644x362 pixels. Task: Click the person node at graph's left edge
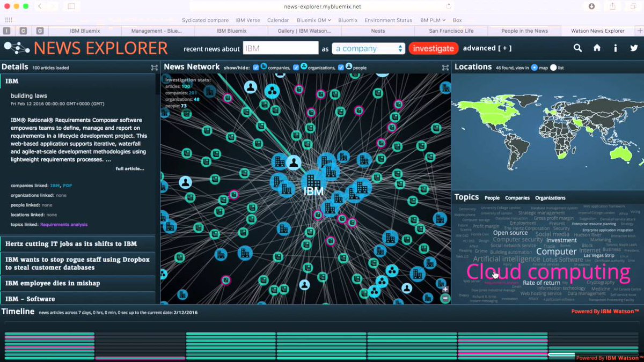[186, 182]
